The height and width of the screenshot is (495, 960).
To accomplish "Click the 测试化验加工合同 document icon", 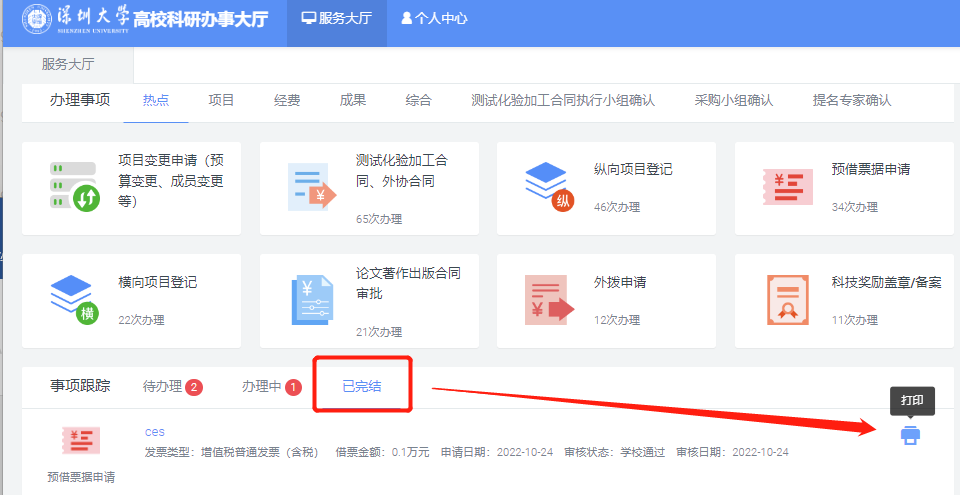I will coord(312,186).
